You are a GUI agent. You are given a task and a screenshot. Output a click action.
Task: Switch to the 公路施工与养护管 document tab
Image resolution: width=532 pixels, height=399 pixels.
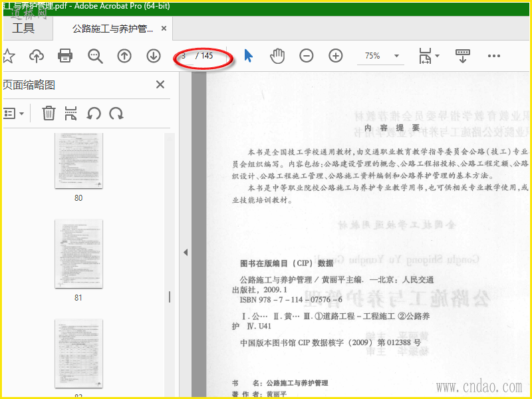(x=112, y=29)
